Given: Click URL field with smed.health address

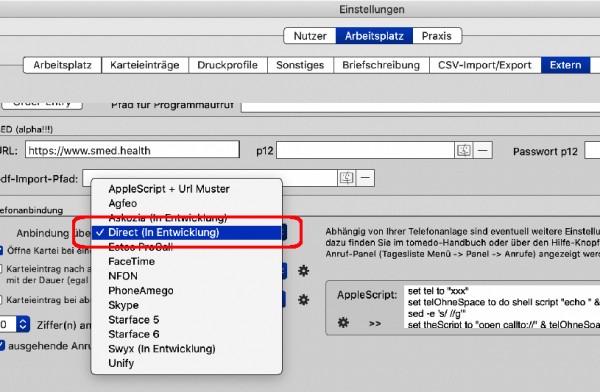Looking at the screenshot, I should (132, 150).
